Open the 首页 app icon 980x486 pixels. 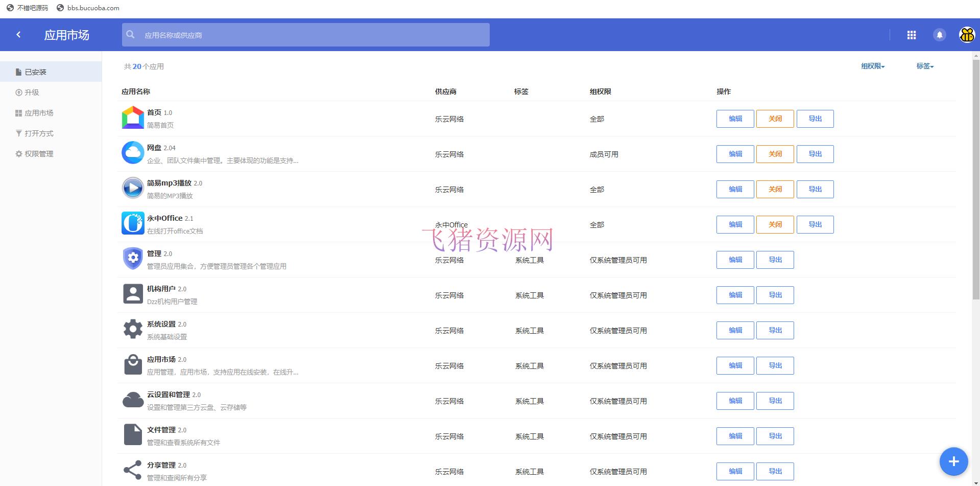tap(132, 118)
